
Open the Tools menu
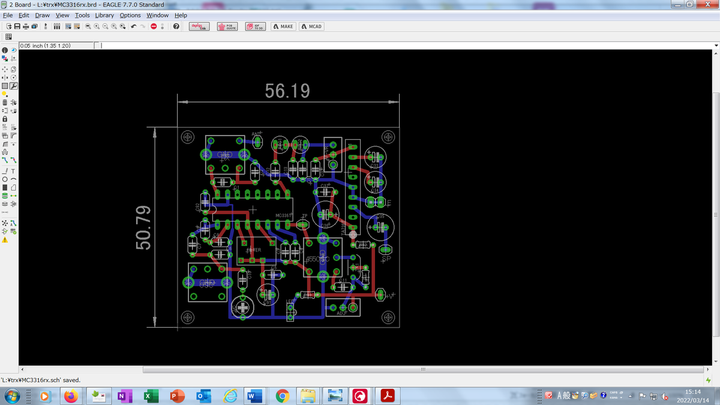(82, 15)
